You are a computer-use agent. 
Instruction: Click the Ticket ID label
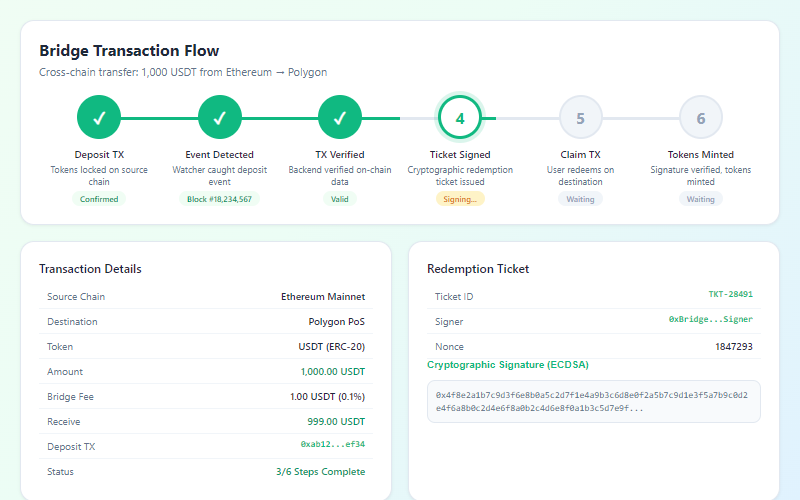point(454,296)
